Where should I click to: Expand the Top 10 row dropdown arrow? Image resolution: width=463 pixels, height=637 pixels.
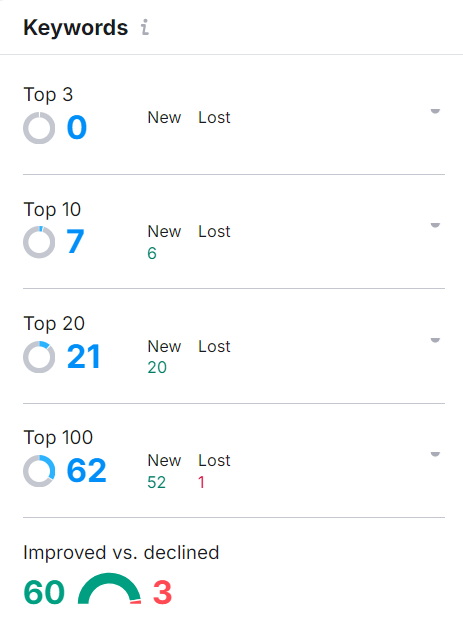[x=435, y=225]
